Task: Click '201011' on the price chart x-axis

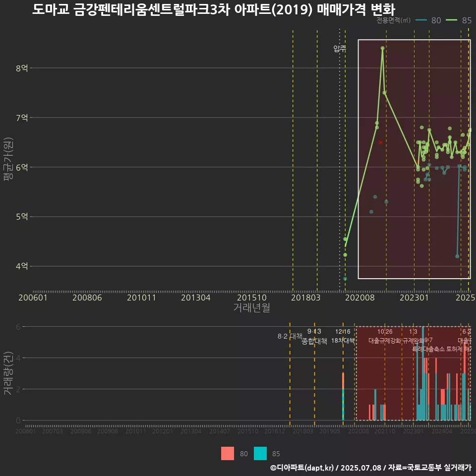Action: pos(141,297)
